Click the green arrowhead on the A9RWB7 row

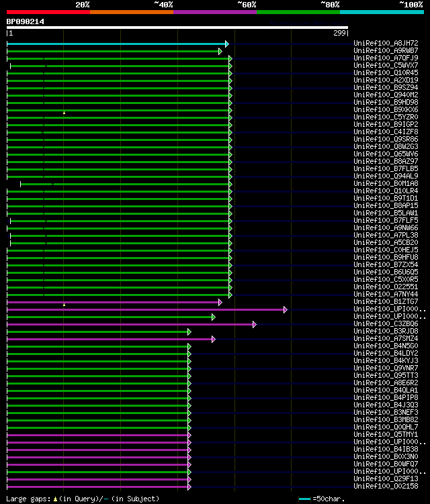220,51
